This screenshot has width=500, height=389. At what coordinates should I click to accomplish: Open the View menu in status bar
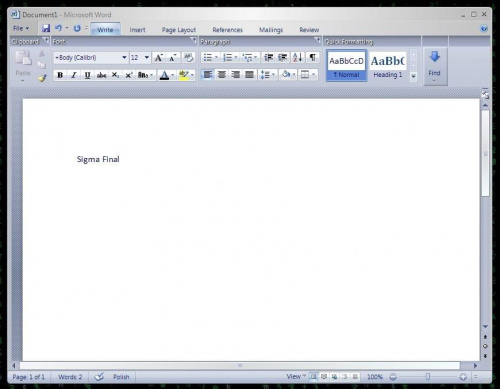tap(296, 377)
